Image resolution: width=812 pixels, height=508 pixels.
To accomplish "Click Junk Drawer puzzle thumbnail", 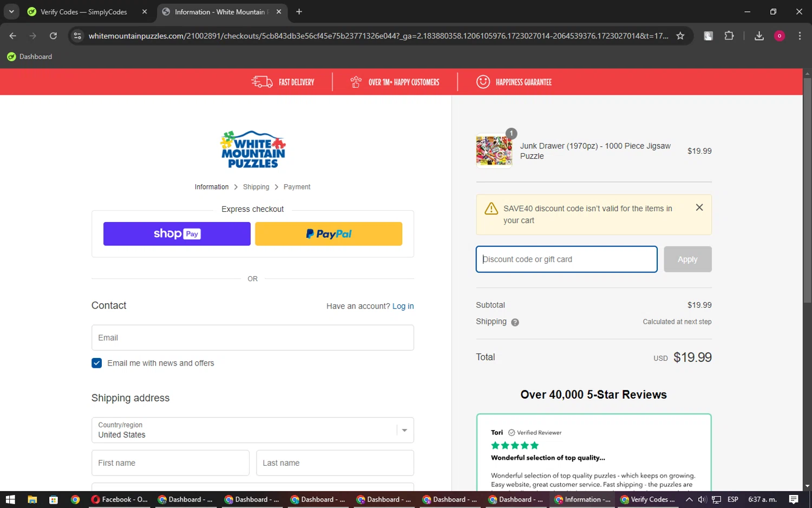I will point(494,151).
